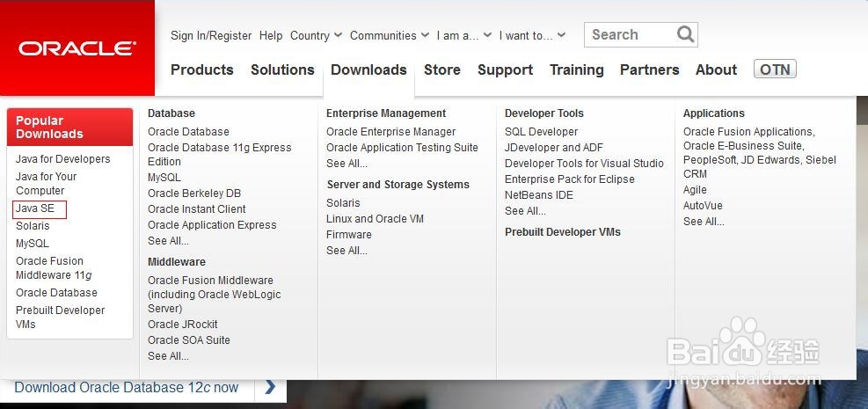Open the Products menu

pyautogui.click(x=202, y=69)
